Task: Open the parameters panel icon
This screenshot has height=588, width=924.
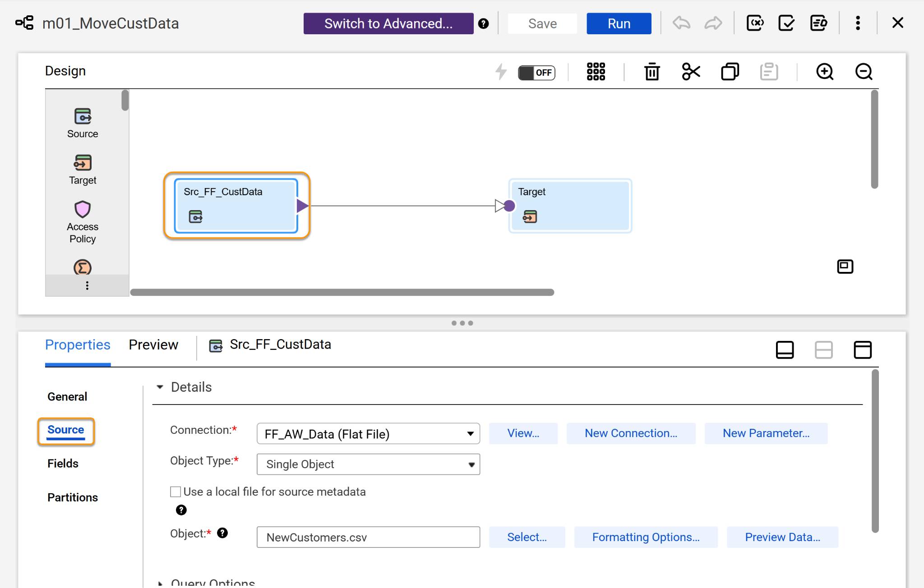Action: click(x=755, y=23)
